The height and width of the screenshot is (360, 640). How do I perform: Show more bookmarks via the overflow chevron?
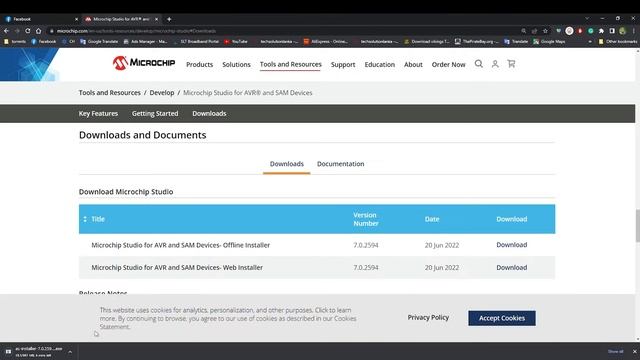(x=590, y=42)
